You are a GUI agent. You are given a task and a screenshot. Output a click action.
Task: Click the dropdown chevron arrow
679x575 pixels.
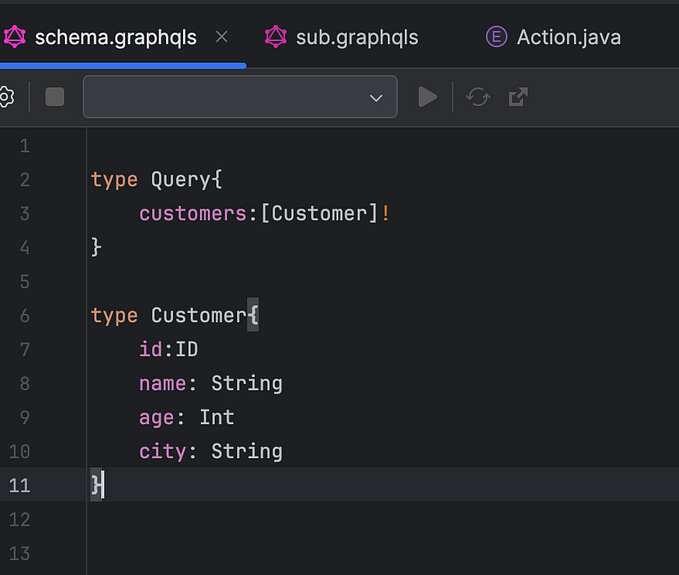(376, 98)
